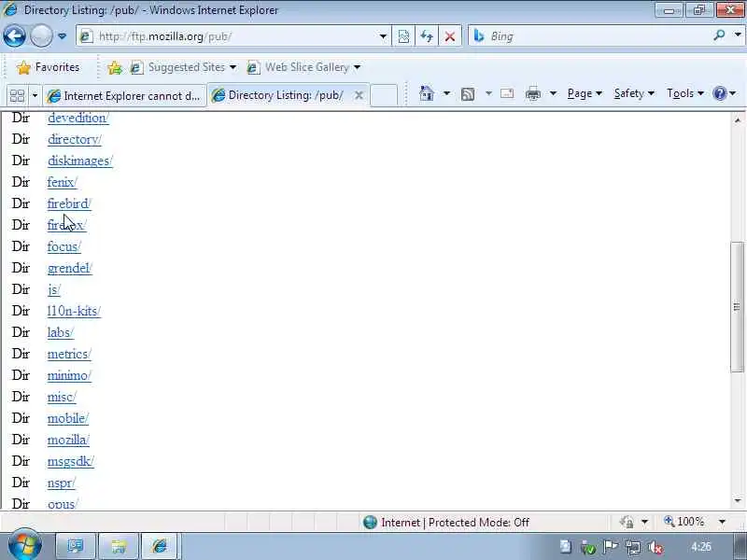
Task: Open the nspr/ directory link
Action: [x=61, y=483]
